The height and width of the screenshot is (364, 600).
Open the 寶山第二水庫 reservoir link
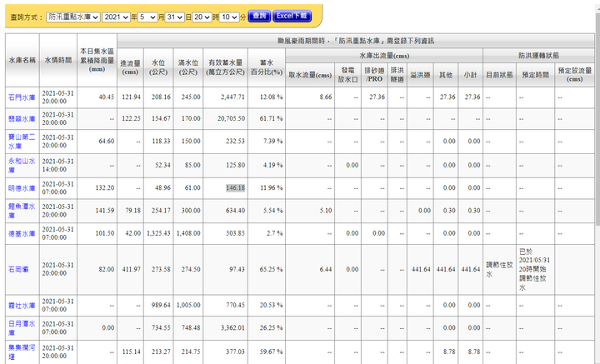pyautogui.click(x=22, y=142)
